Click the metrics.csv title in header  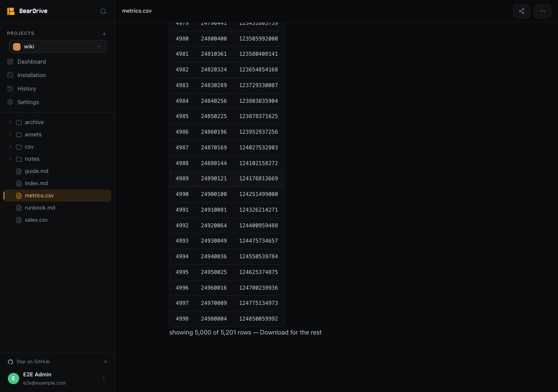(x=137, y=11)
